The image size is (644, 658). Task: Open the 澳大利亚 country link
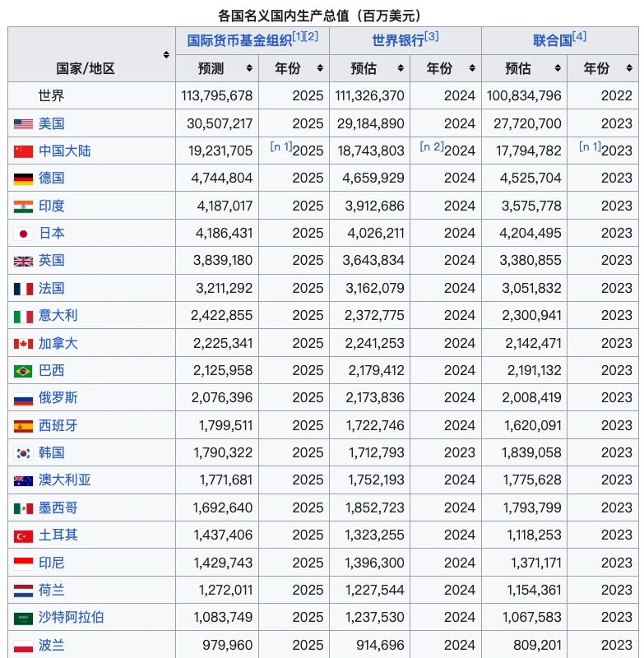pos(65,480)
